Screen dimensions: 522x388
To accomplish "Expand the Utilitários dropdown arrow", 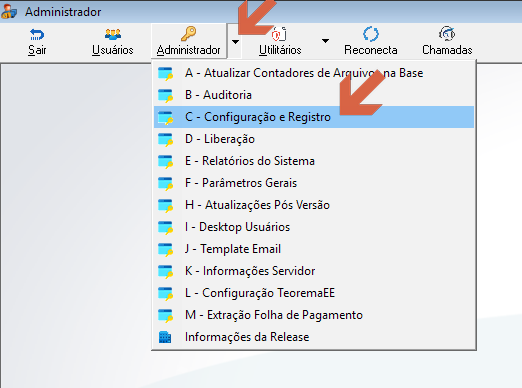I will click(x=325, y=41).
